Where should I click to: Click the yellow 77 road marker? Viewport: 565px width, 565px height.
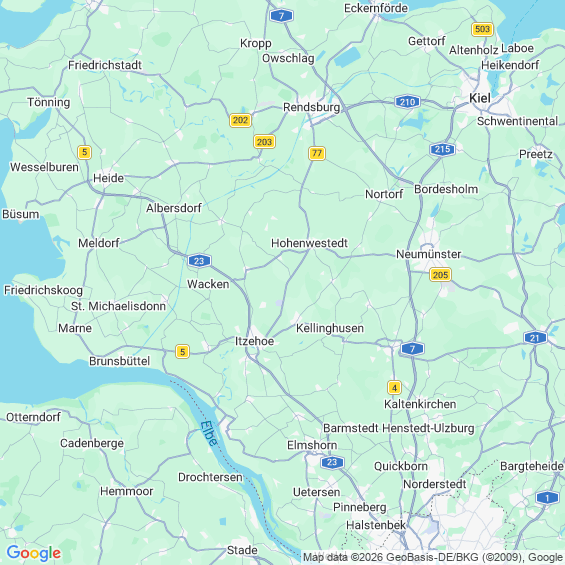pyautogui.click(x=317, y=153)
